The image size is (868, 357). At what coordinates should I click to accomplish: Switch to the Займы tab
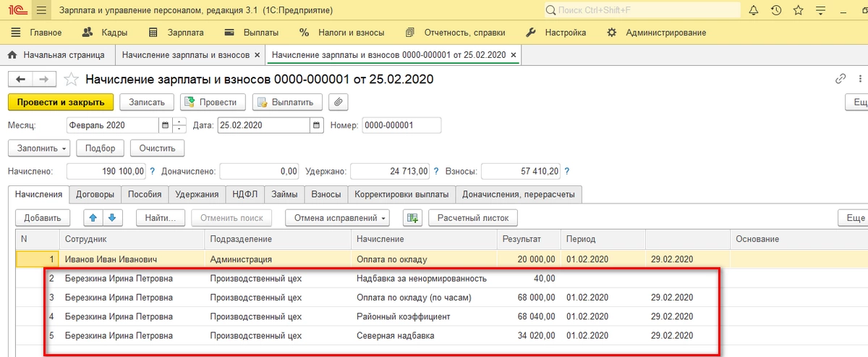[x=284, y=194]
